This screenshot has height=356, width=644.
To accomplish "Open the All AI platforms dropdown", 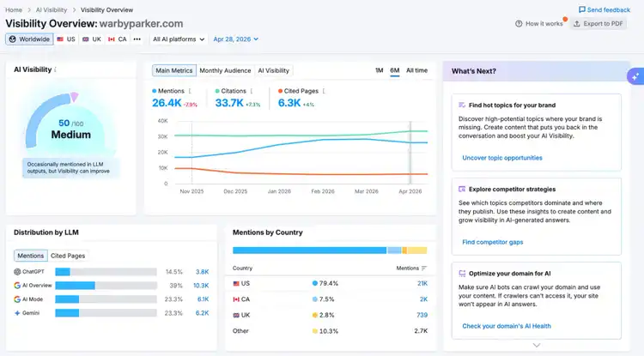I will click(179, 39).
